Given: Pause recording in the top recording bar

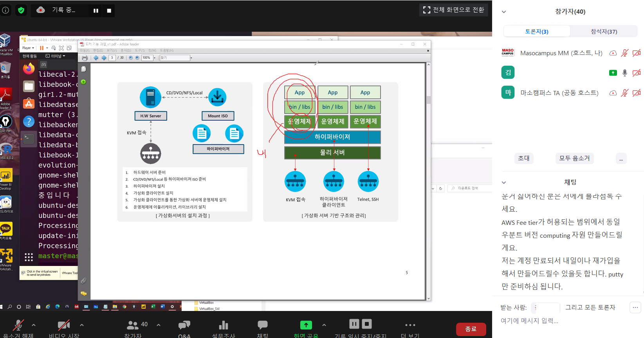Looking at the screenshot, I should pos(96,11).
